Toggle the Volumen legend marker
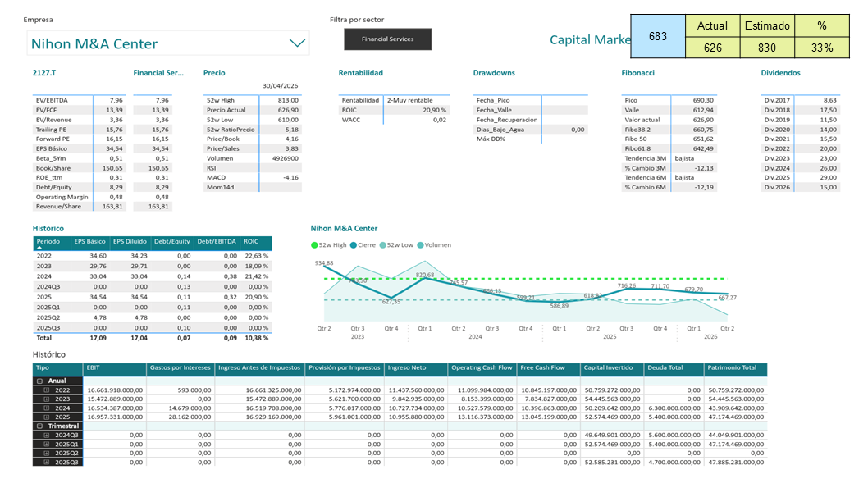This screenshot has width=868, height=488. tap(420, 245)
